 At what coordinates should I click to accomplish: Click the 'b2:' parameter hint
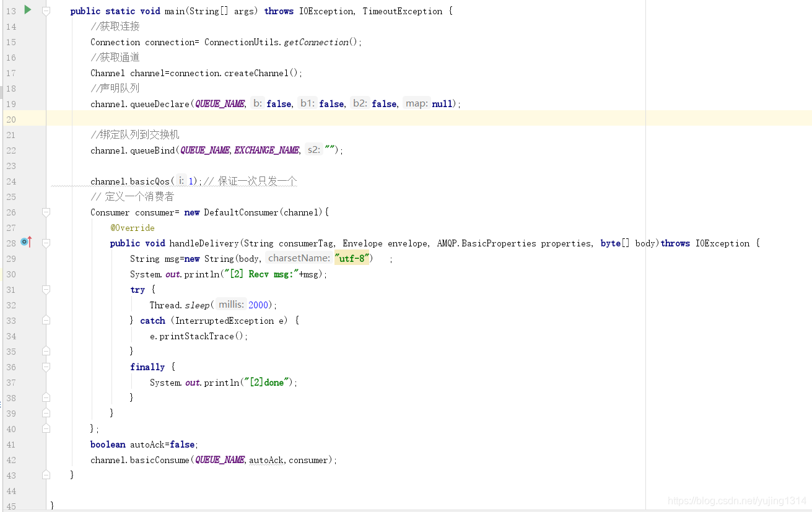coord(360,103)
